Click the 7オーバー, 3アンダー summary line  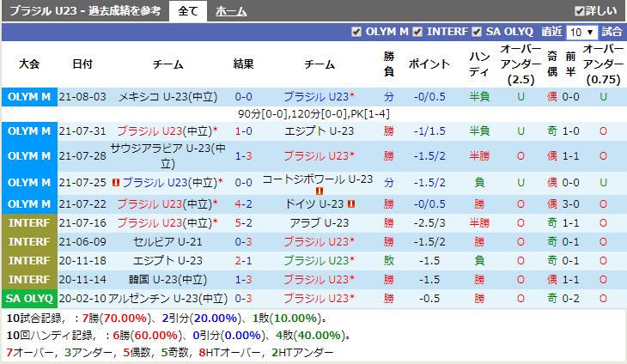pos(169,353)
